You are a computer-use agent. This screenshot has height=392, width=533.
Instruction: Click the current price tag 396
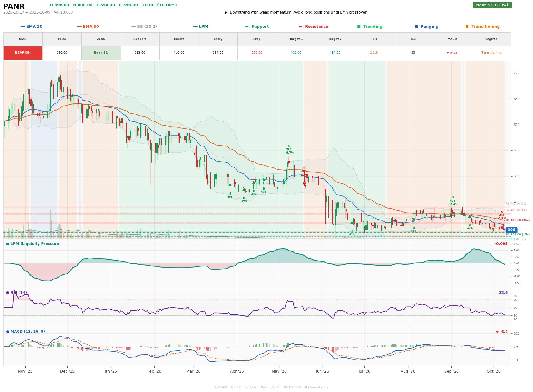click(511, 230)
